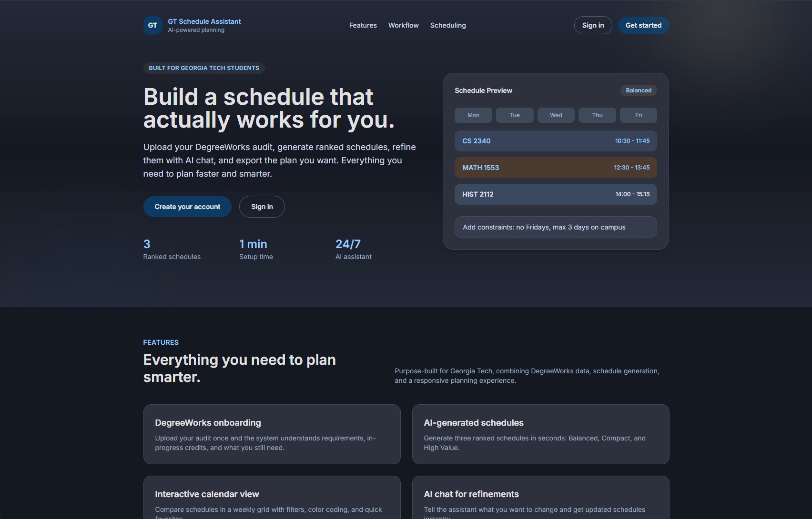Click the FEATURES section label
The height and width of the screenshot is (519, 812).
coord(161,342)
